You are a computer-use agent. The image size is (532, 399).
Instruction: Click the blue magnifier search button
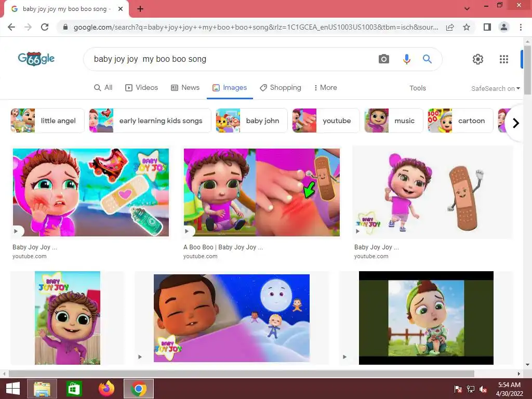point(427,59)
